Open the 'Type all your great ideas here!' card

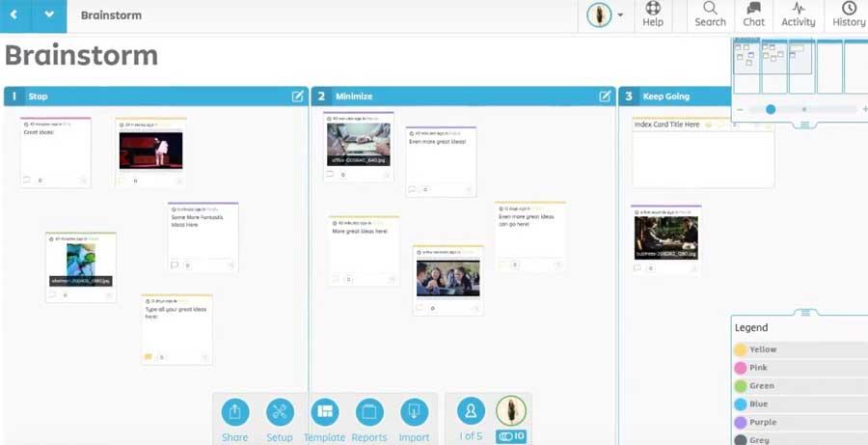(177, 329)
